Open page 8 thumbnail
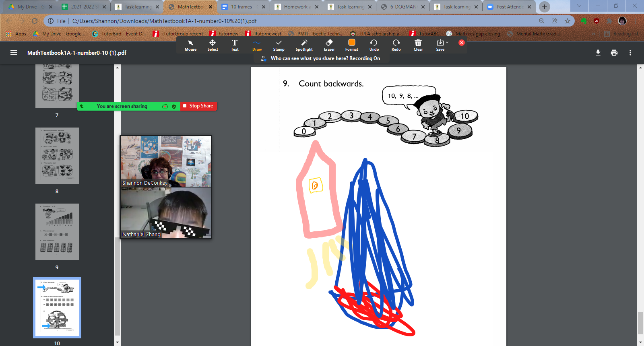 click(x=57, y=156)
